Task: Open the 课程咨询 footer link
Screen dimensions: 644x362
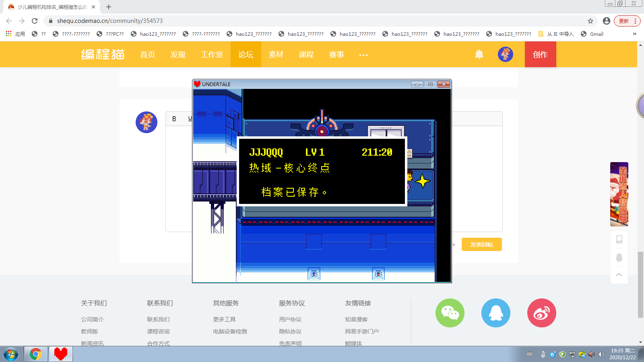Action: tap(158, 331)
